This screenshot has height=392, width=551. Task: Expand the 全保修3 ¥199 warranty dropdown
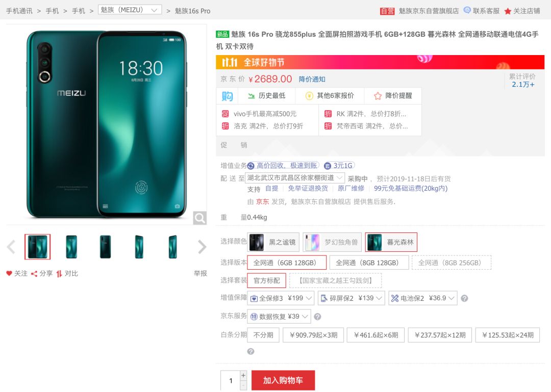tap(281, 298)
